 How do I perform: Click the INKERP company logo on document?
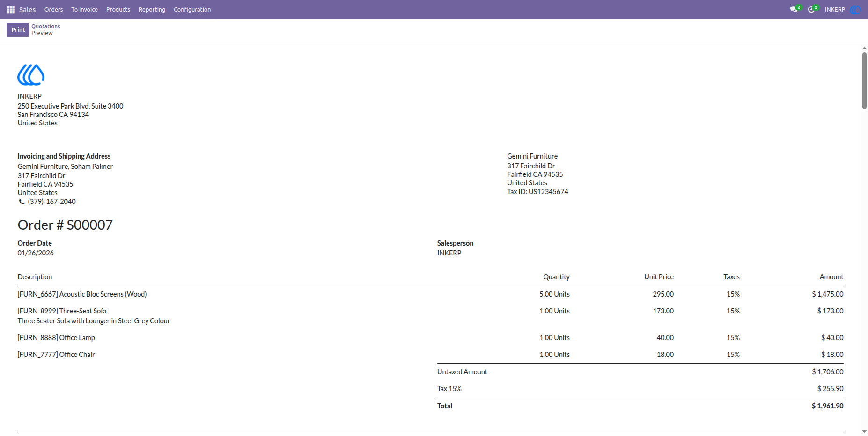(x=31, y=75)
